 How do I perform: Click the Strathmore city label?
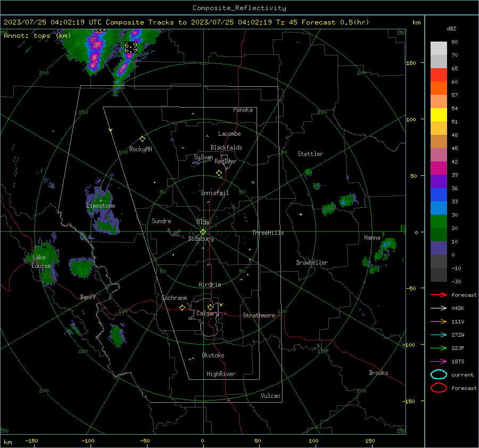click(259, 315)
